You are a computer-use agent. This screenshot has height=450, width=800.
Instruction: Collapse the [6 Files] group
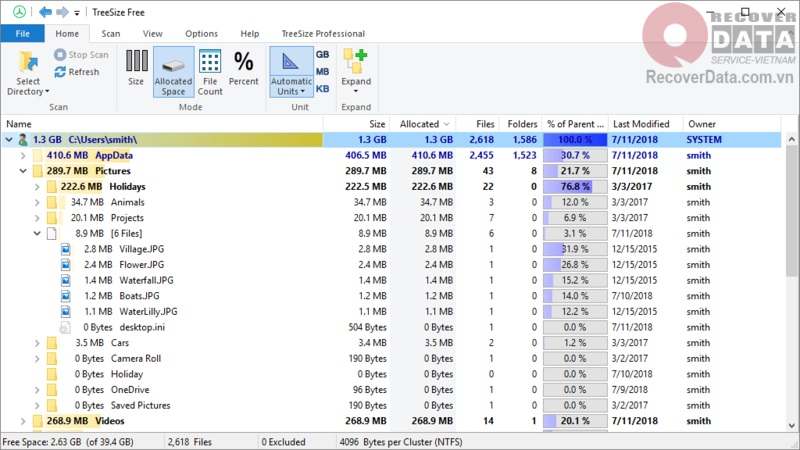coord(37,234)
